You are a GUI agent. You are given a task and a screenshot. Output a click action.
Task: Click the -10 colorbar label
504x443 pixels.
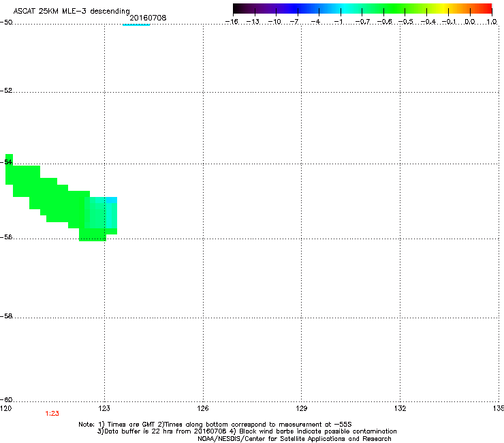click(274, 22)
